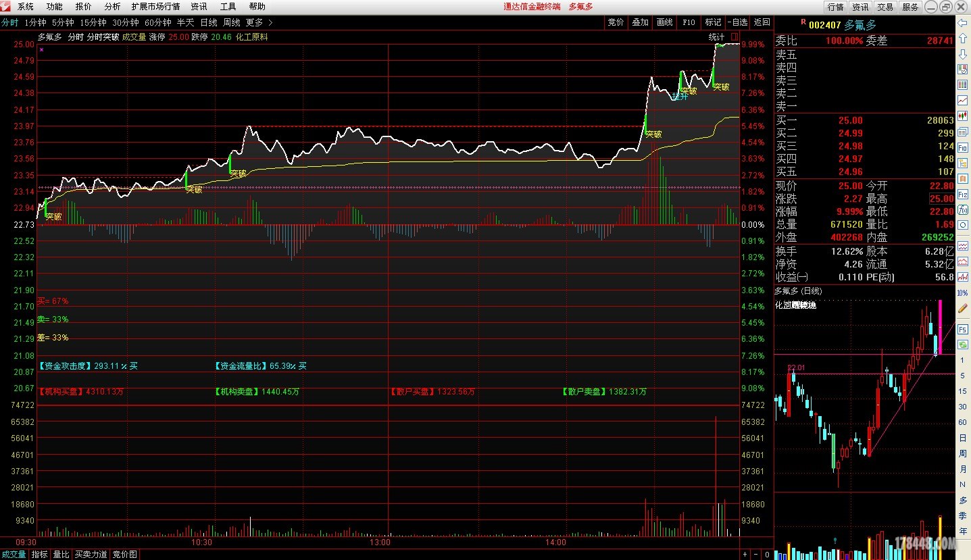Open the 分析 menu

(112, 7)
